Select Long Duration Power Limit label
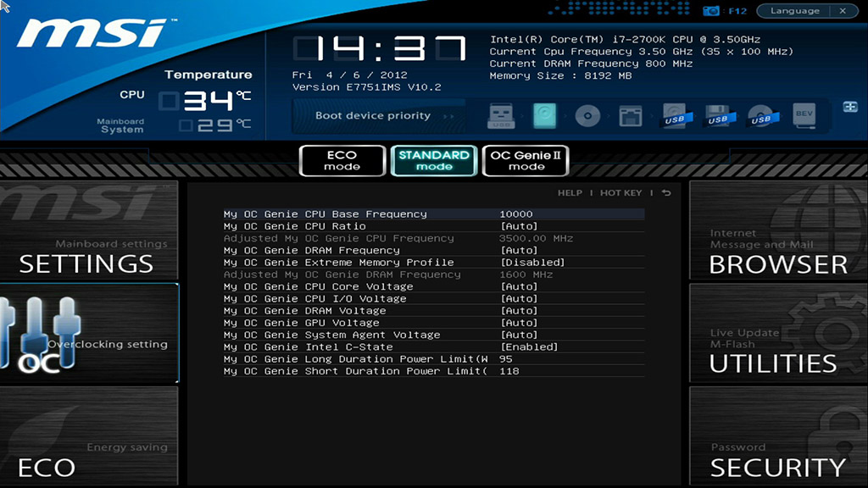This screenshot has height=488, width=868. (x=355, y=359)
